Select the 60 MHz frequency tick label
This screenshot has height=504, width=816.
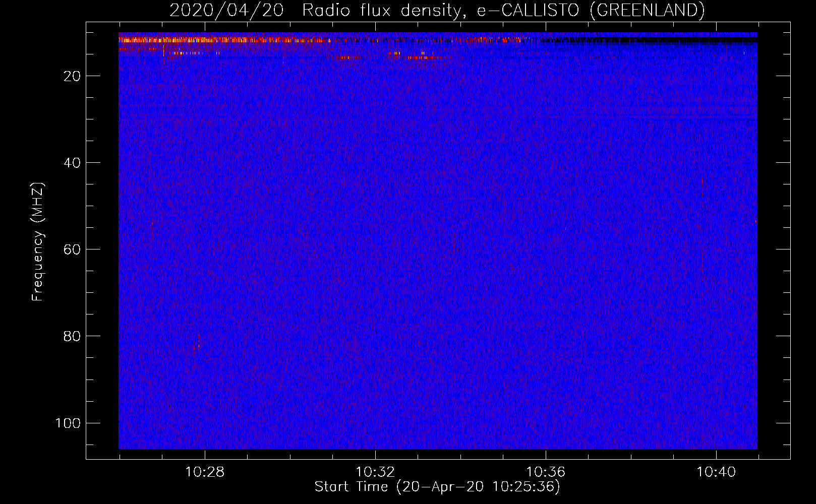pos(72,249)
